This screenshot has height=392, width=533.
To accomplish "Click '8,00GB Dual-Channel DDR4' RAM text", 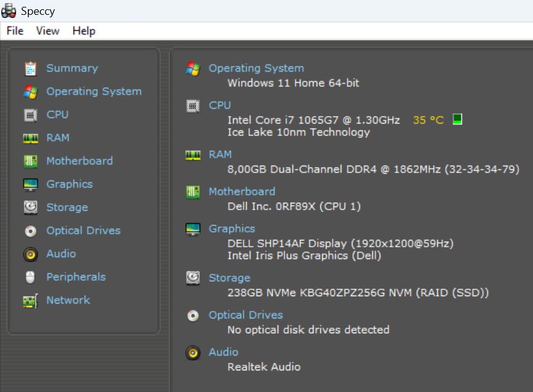I will [x=373, y=169].
